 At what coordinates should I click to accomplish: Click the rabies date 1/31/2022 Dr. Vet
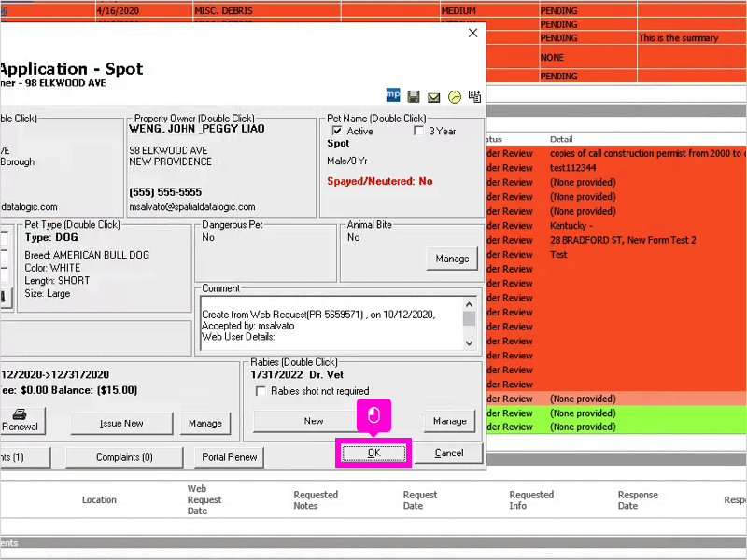click(x=297, y=375)
